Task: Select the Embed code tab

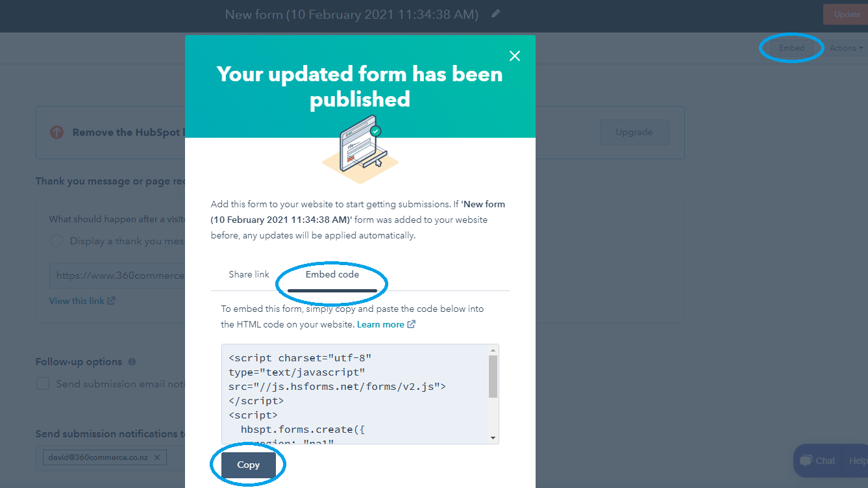Action: tap(332, 274)
